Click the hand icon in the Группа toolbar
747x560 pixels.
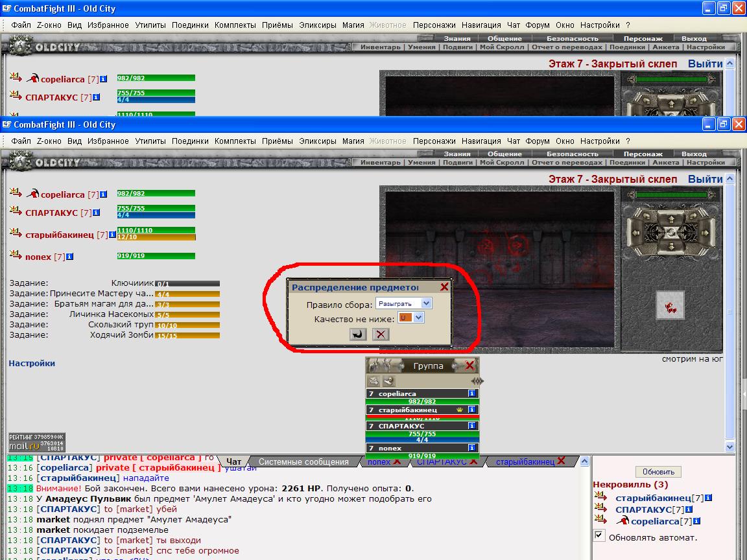[x=388, y=381]
